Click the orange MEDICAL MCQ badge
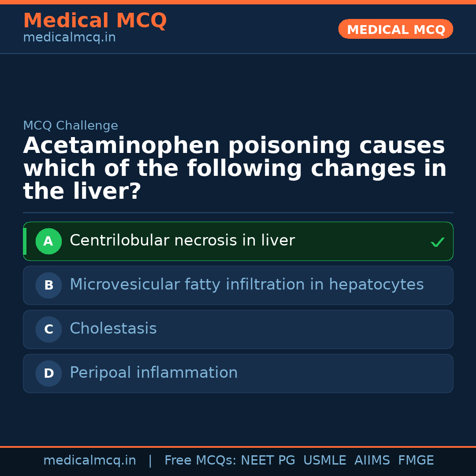Viewport: 476px width, 476px height. (396, 29)
